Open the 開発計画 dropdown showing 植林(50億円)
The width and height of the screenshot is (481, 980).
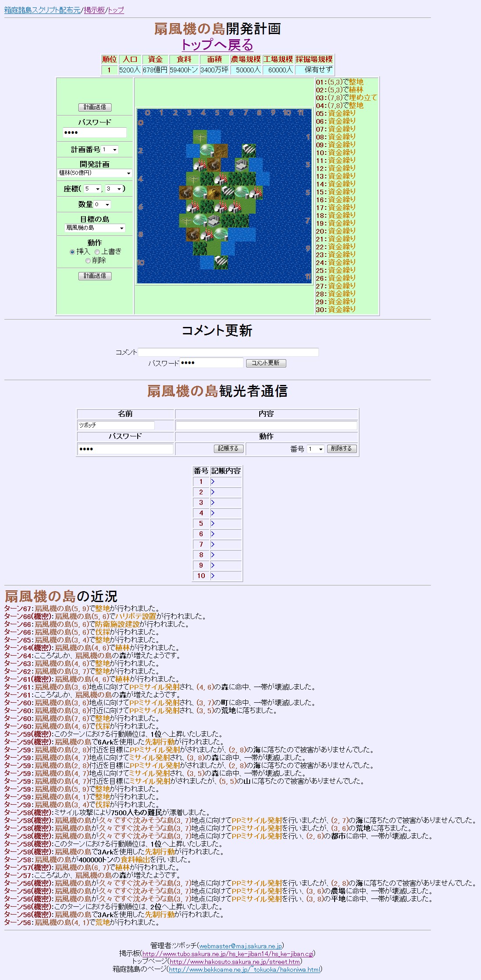coord(95,173)
